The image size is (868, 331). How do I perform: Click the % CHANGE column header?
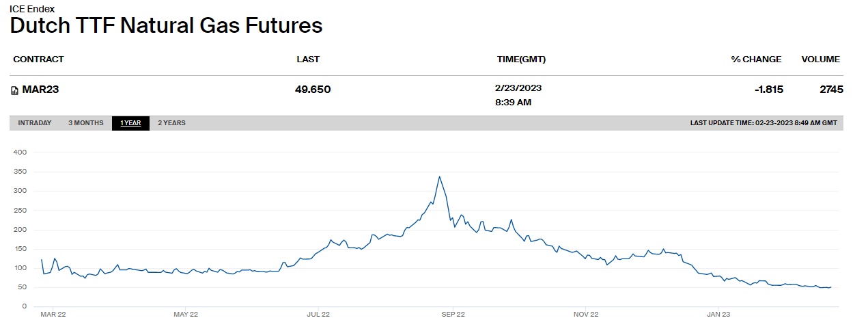click(x=756, y=59)
